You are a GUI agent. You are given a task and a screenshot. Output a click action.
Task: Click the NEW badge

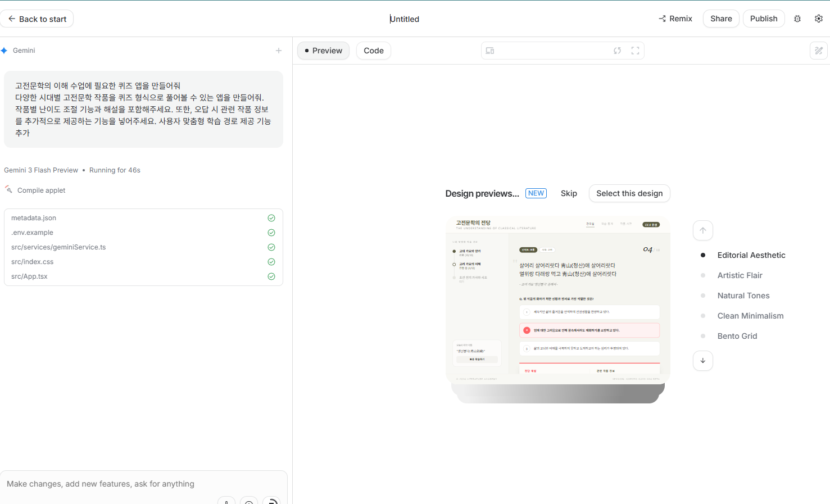[x=536, y=193]
